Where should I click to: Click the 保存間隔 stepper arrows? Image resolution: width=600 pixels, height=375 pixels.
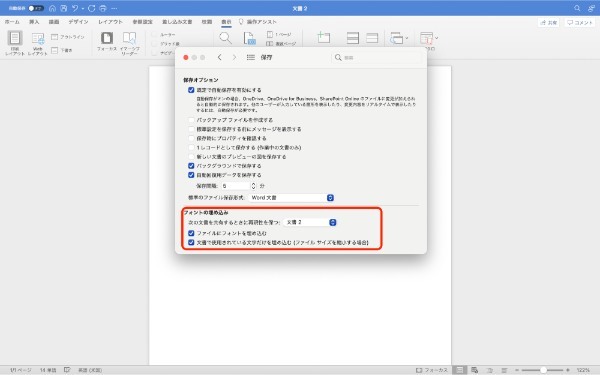[x=253, y=186]
